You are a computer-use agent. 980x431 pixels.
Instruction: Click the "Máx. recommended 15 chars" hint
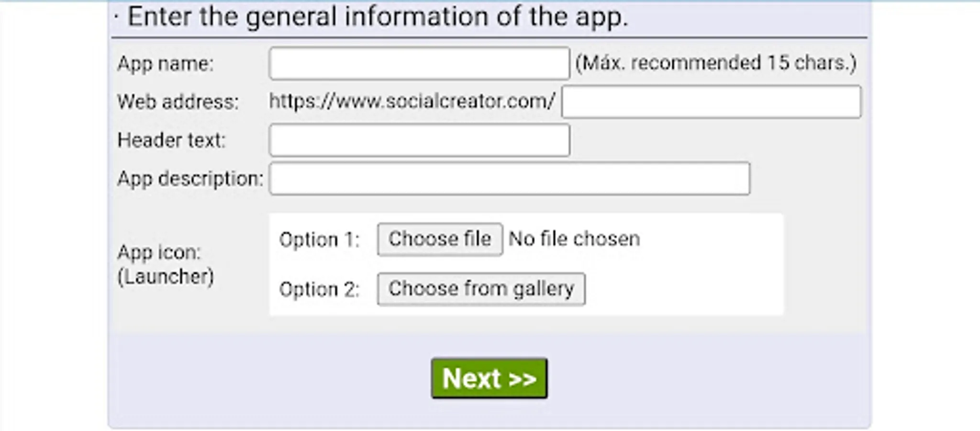716,63
